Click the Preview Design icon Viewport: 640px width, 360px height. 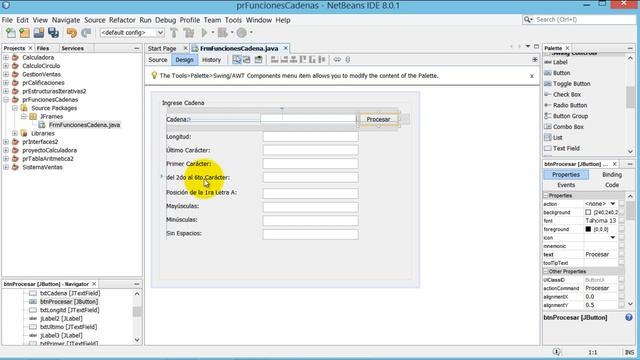click(x=258, y=60)
